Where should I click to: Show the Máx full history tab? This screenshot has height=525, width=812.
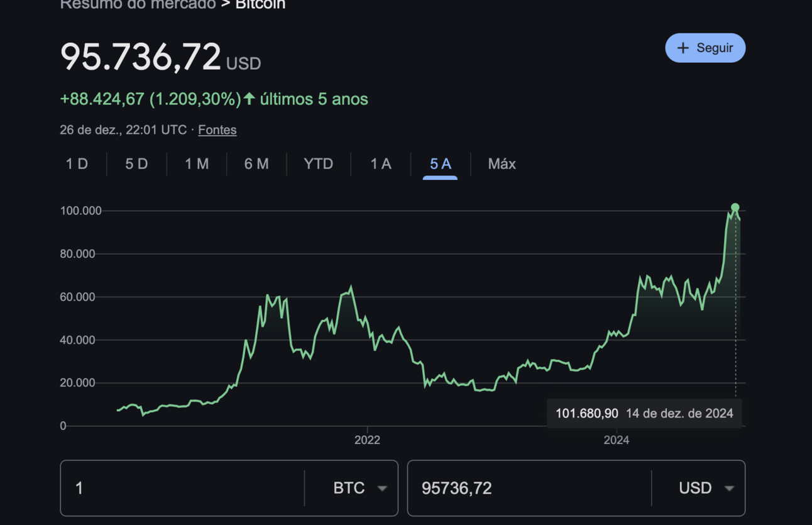tap(502, 164)
